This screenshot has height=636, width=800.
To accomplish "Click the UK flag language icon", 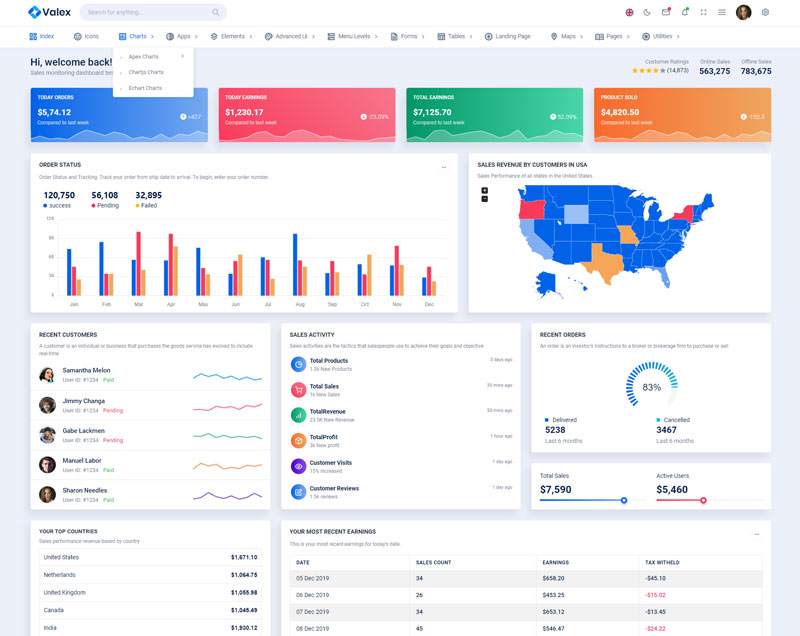I will 629,12.
